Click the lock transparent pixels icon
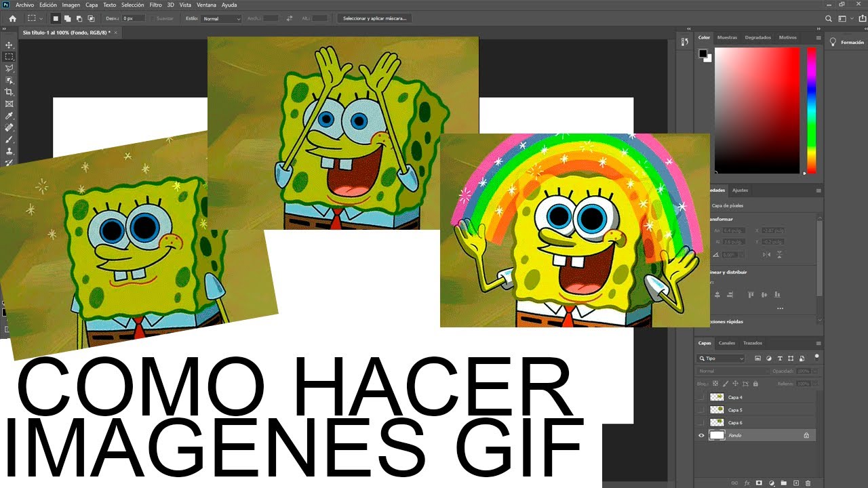This screenshot has width=868, height=488. pos(715,384)
